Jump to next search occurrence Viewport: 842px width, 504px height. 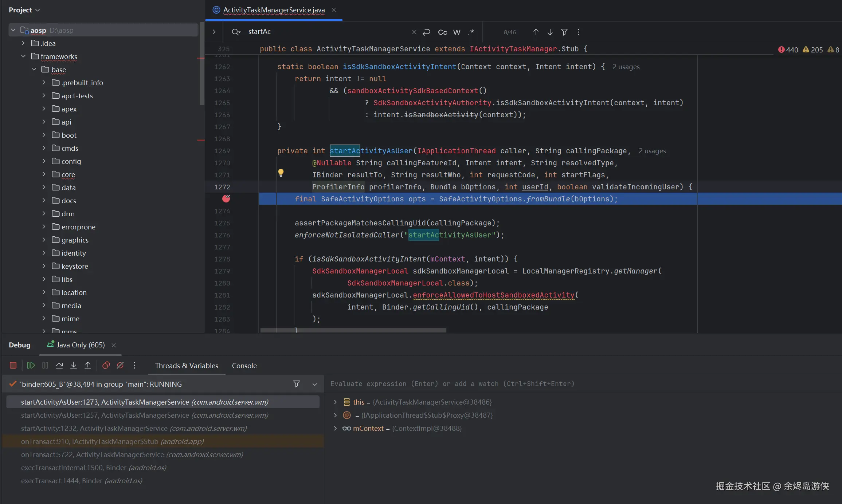point(550,32)
